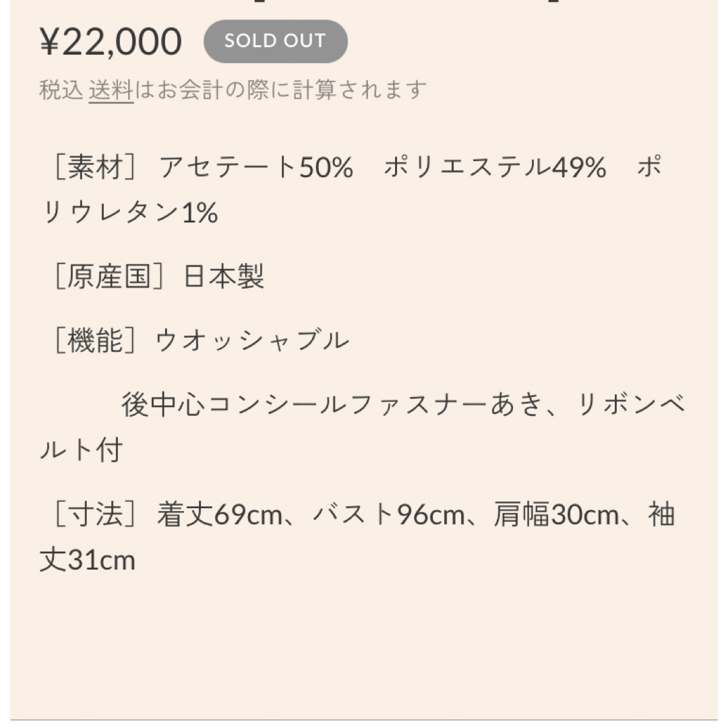Click the 税込 tax-included label
Viewport: 728px width, 728px height.
pos(61,90)
